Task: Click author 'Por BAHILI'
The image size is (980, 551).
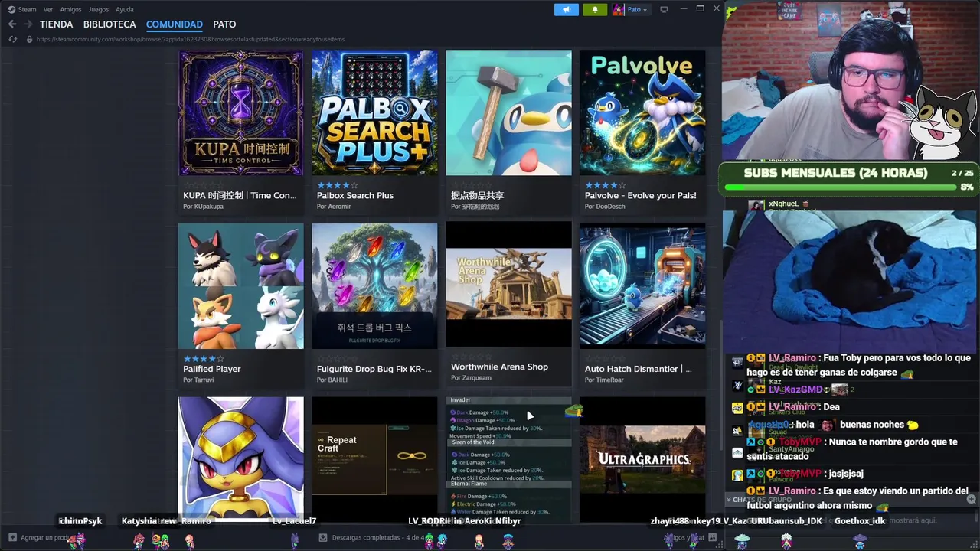Action: (332, 380)
